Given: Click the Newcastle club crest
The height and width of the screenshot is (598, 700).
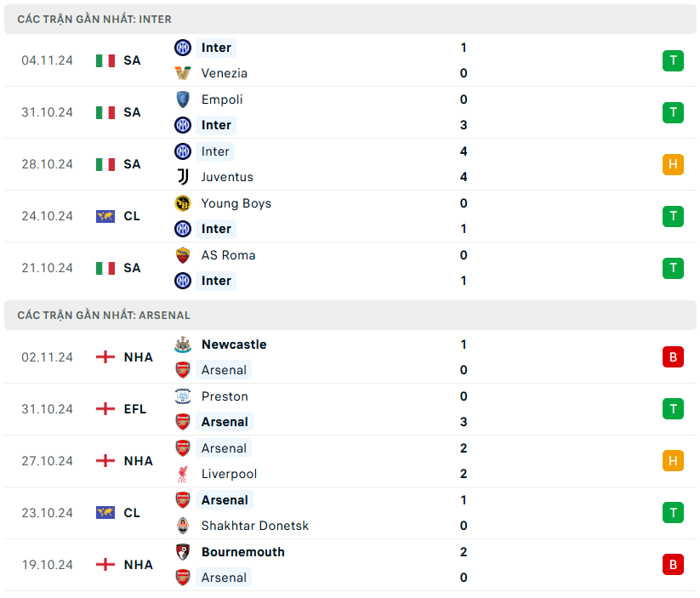Looking at the screenshot, I should [183, 345].
